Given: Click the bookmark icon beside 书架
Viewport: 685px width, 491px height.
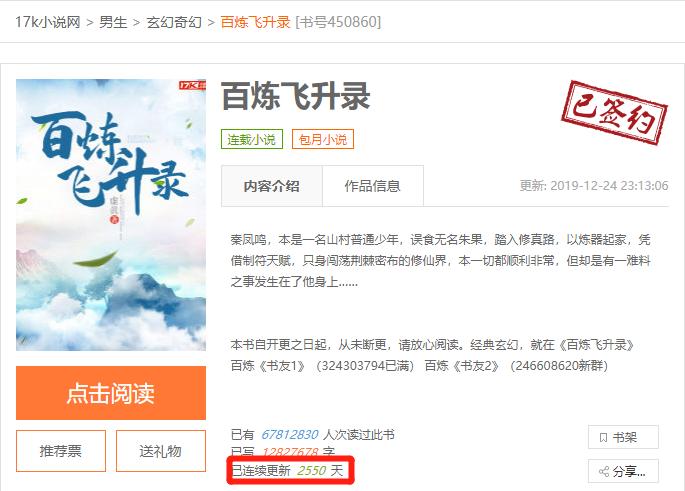Looking at the screenshot, I should pyautogui.click(x=603, y=437).
